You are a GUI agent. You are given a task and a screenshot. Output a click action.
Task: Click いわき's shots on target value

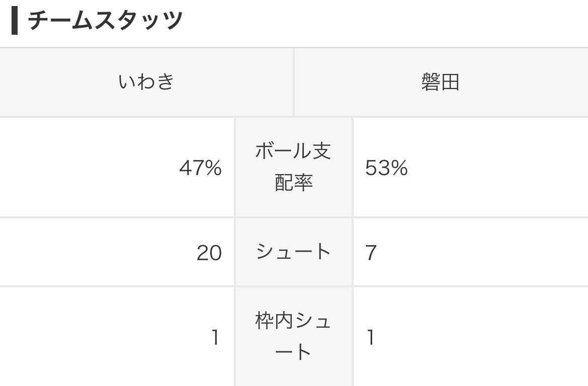pos(215,337)
